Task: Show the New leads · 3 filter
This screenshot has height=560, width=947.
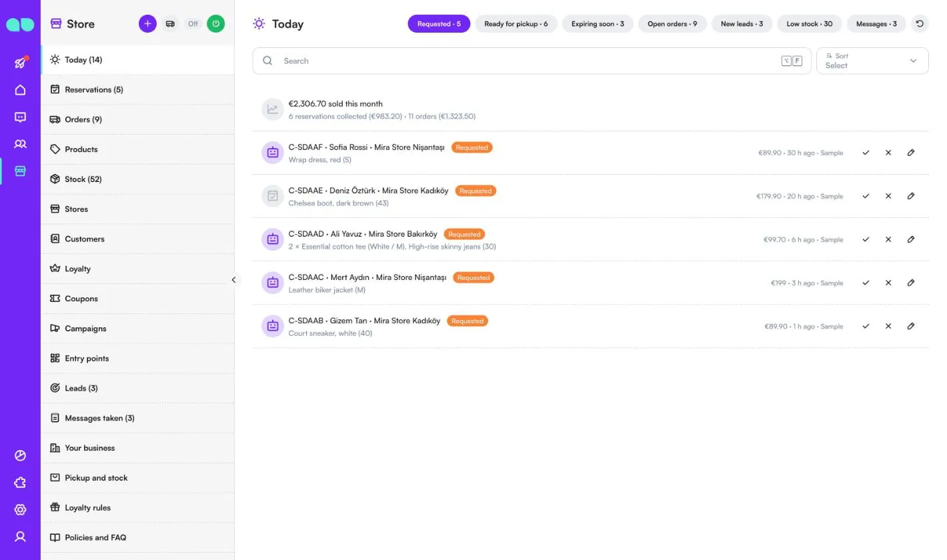Action: [x=742, y=23]
